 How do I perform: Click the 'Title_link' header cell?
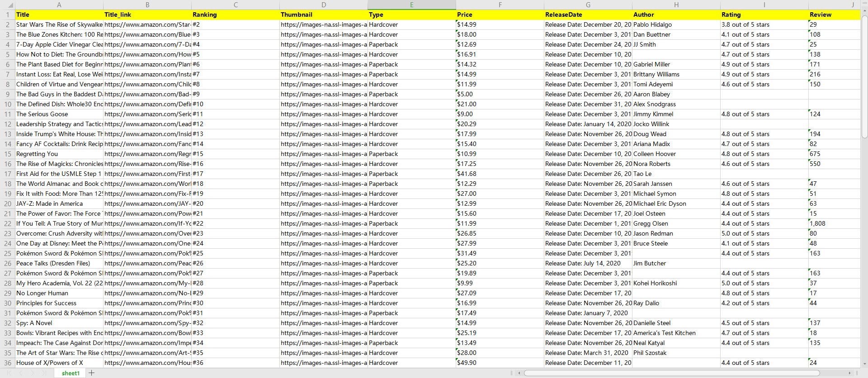(x=147, y=14)
